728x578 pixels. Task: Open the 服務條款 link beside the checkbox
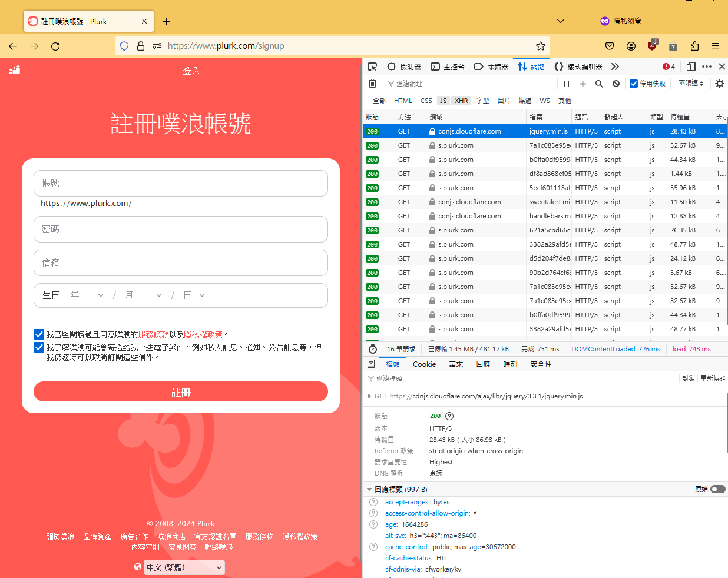tap(153, 334)
